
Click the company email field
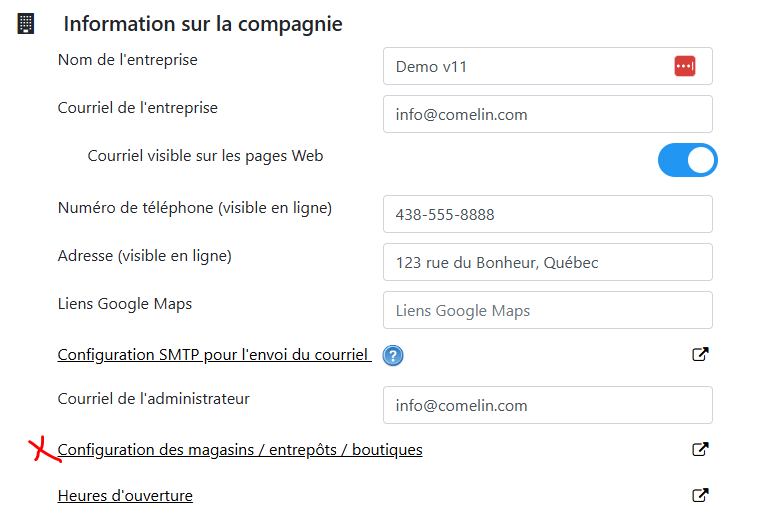(547, 114)
